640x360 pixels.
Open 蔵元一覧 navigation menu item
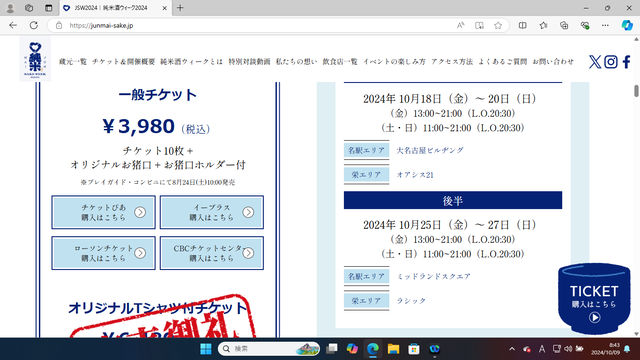point(73,62)
